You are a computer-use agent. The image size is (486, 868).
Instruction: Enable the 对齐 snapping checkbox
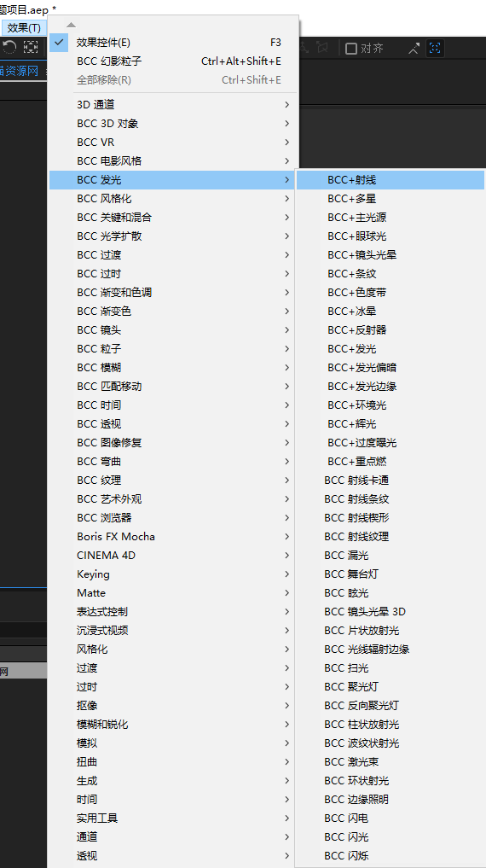[351, 49]
